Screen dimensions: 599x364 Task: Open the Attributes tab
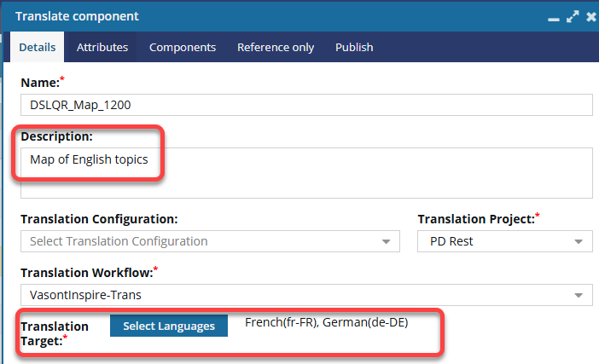pyautogui.click(x=102, y=48)
